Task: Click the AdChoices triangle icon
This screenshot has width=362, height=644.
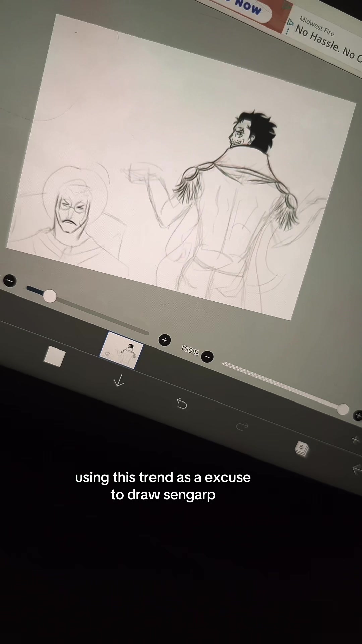Action: tap(289, 23)
